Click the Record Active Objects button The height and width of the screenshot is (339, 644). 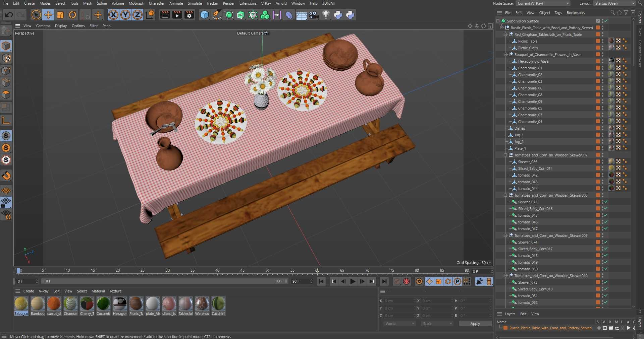pos(397,281)
